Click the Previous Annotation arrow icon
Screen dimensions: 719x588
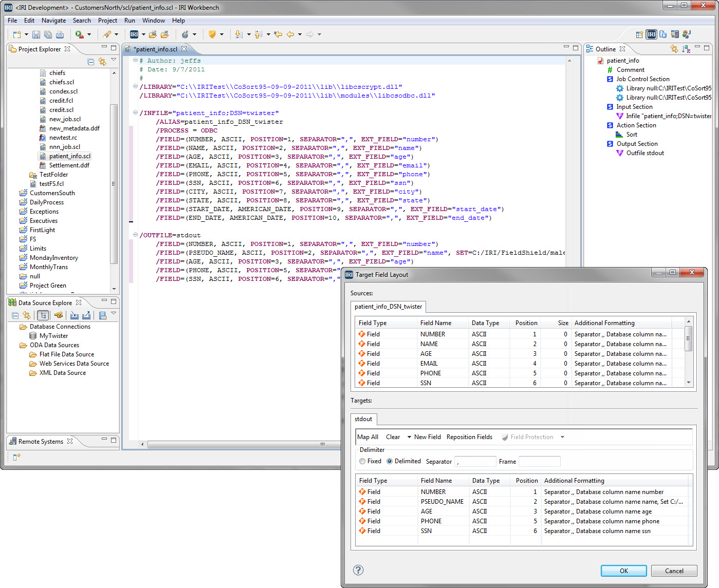tap(259, 34)
